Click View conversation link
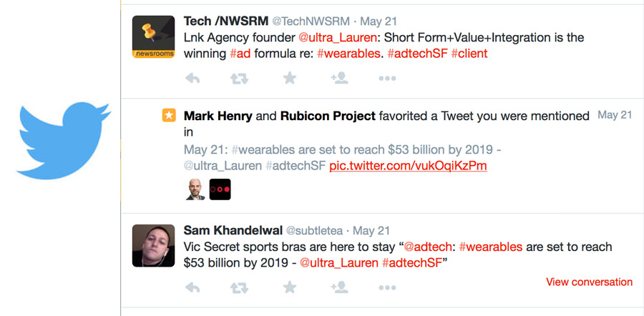The image size is (644, 316). tap(589, 282)
